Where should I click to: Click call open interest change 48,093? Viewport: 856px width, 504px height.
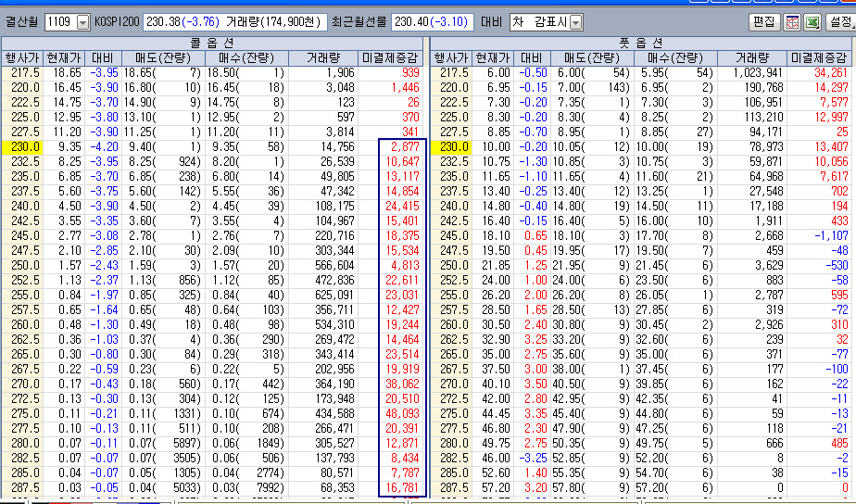[402, 413]
